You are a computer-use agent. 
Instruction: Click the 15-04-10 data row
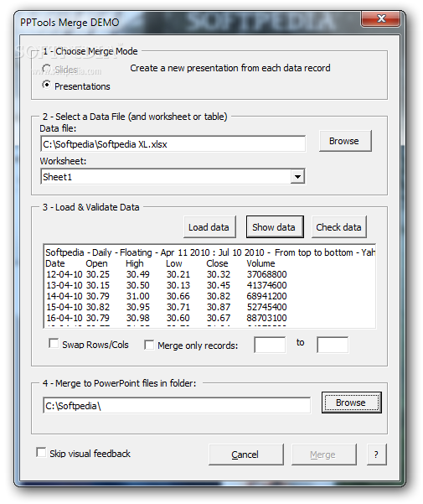167,307
